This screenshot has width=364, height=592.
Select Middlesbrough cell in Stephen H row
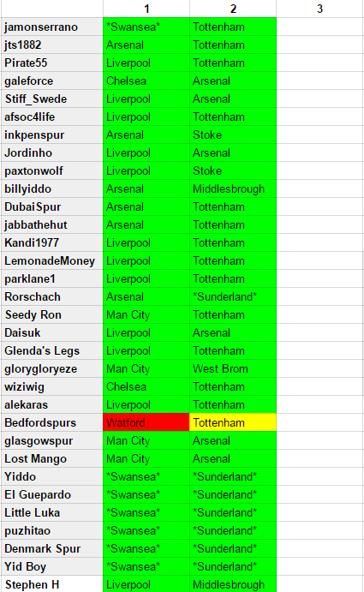click(233, 584)
